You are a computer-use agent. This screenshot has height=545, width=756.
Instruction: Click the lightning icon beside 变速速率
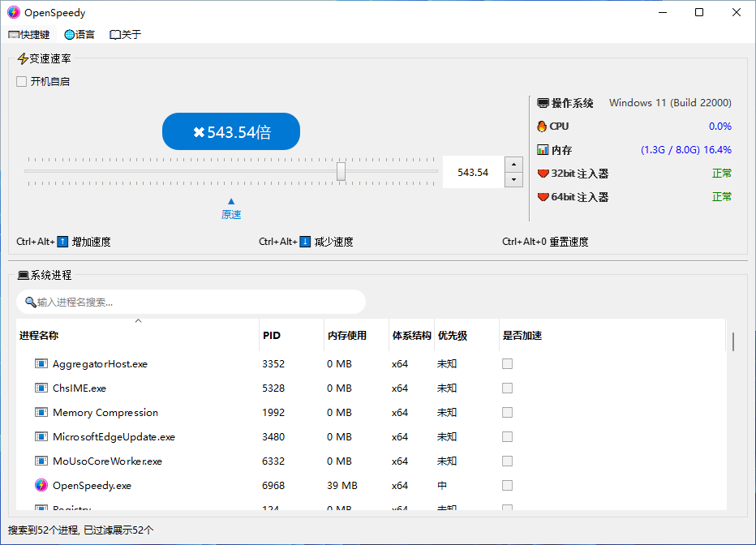[x=23, y=58]
